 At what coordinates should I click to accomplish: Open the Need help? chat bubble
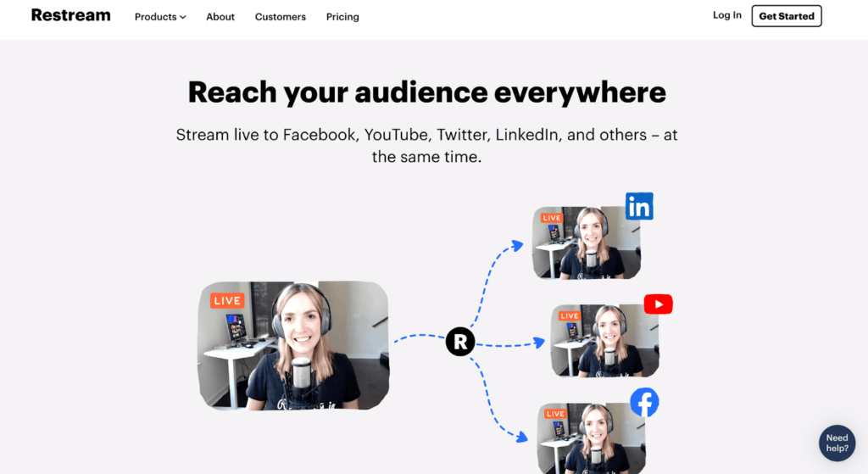(x=837, y=443)
